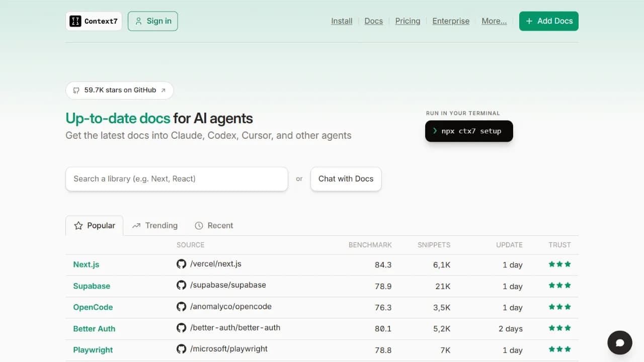The image size is (644, 362).
Task: Click the 2 days update value
Action: 511,329
